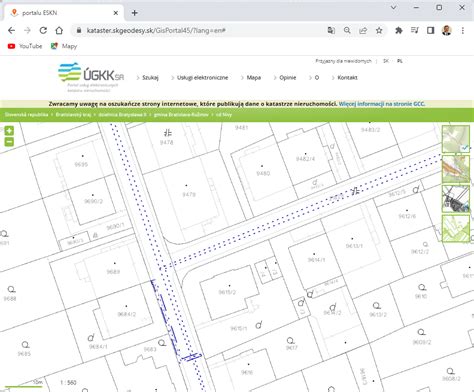Click the map scale value 1 : 560
474x392 pixels.
click(68, 382)
